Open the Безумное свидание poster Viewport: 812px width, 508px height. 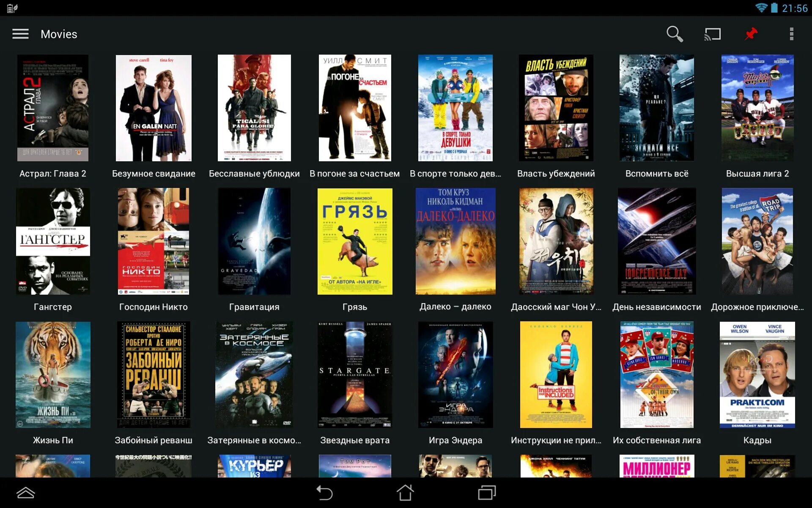[154, 108]
